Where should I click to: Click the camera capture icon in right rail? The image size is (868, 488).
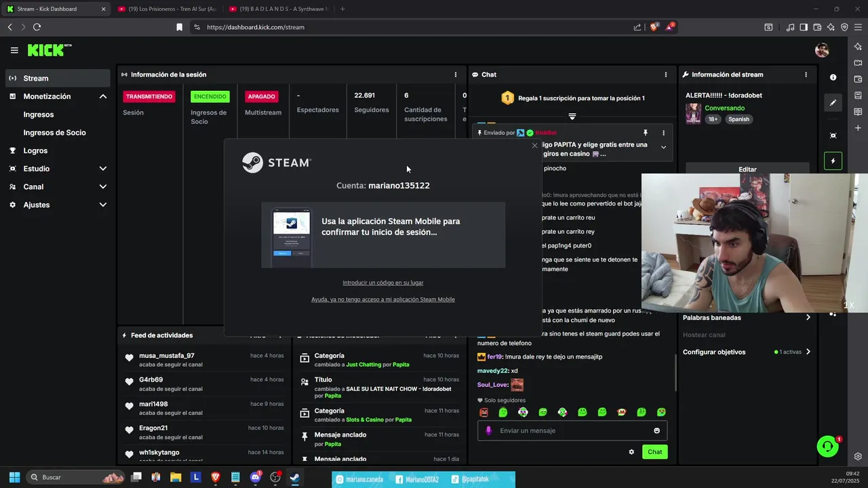click(833, 136)
